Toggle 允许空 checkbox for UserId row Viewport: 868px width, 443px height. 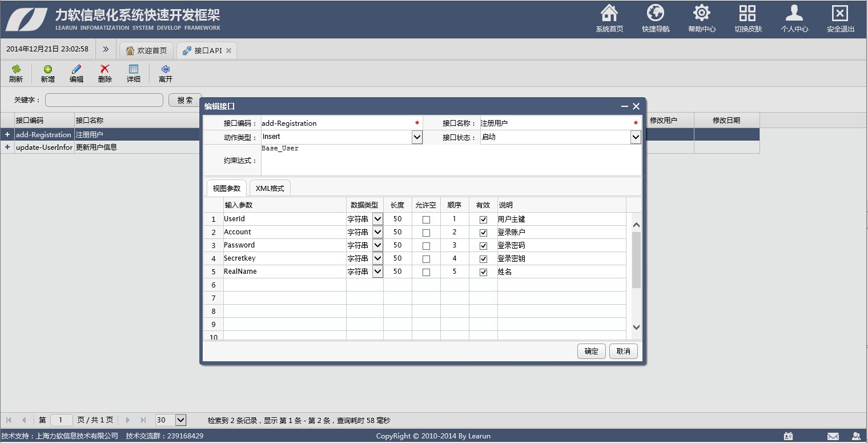click(x=426, y=219)
